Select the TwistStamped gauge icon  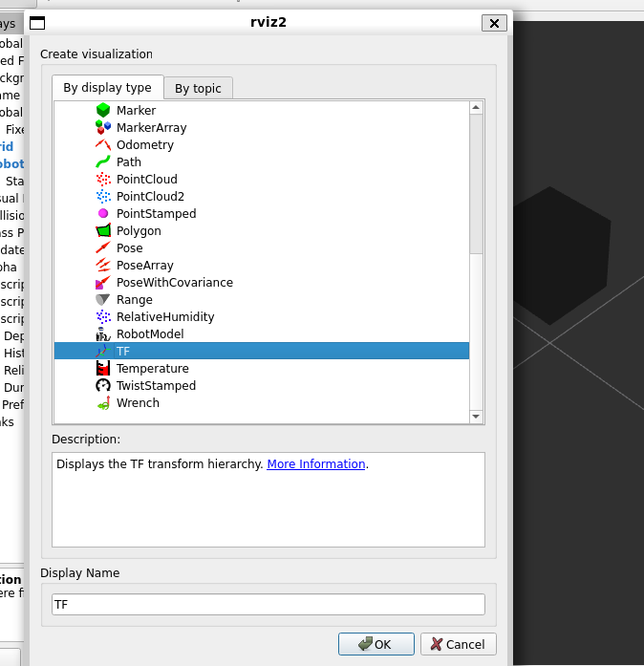103,386
